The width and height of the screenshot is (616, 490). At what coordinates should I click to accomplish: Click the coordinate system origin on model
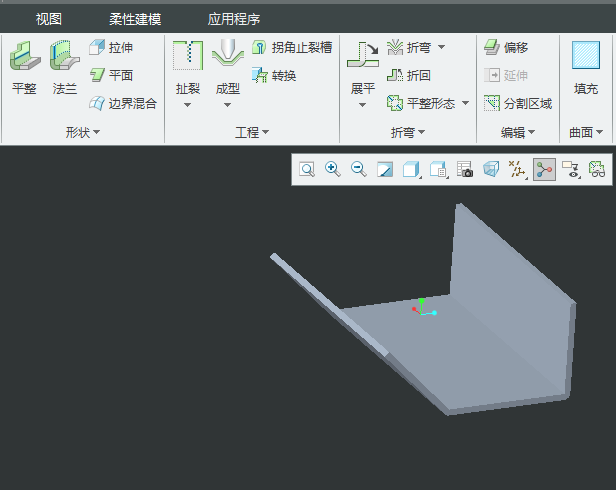pos(422,313)
